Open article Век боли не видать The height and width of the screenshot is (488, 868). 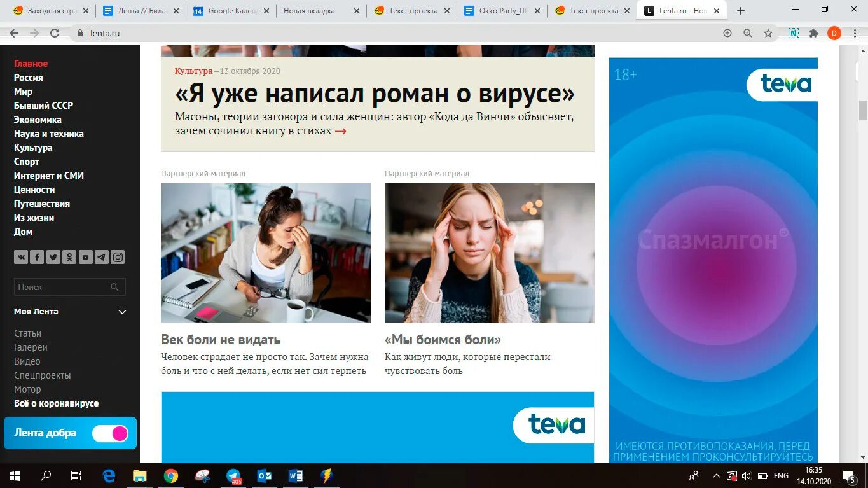(221, 340)
